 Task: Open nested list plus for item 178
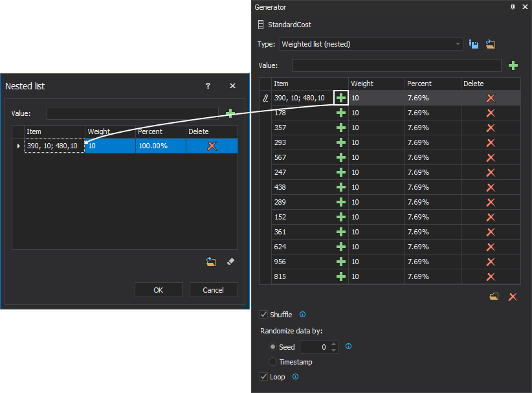click(340, 113)
